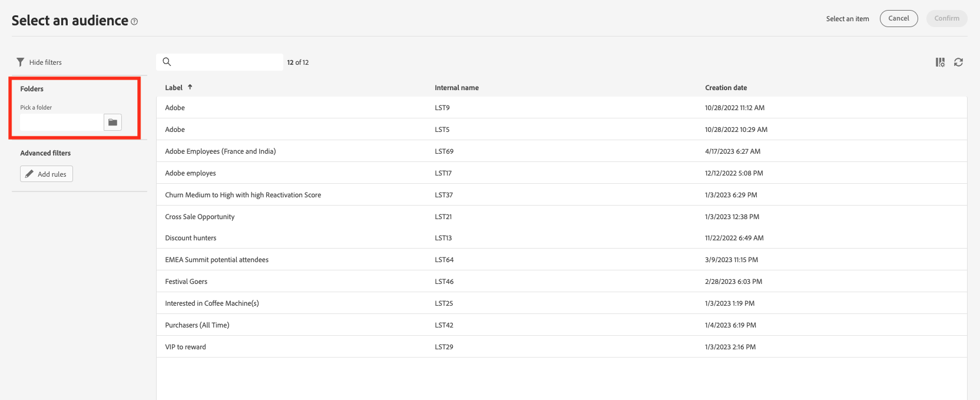Click the Add rules button
Viewport: 980px width, 400px height.
(47, 174)
